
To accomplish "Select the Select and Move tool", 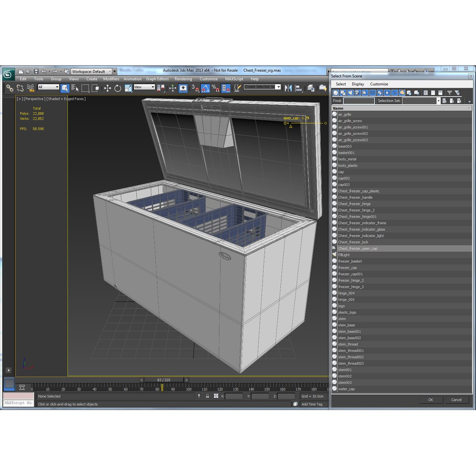I will click(108, 88).
